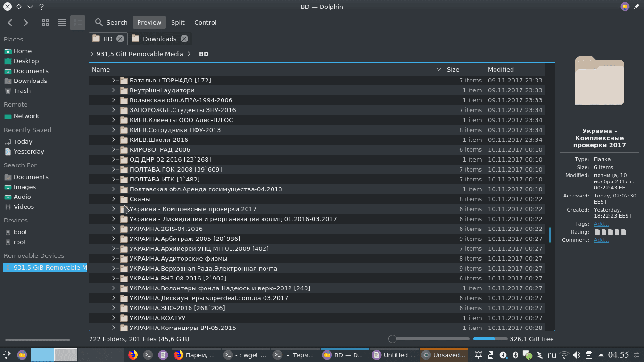The image size is (644, 362).
Task: Open the clipboard tray icon
Action: 589,355
